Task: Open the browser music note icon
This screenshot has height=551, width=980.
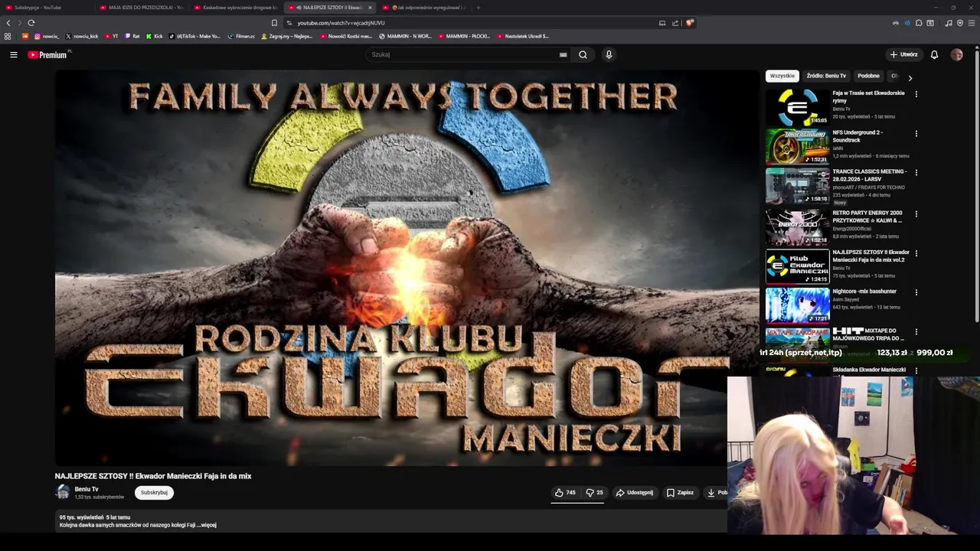Action: point(949,23)
